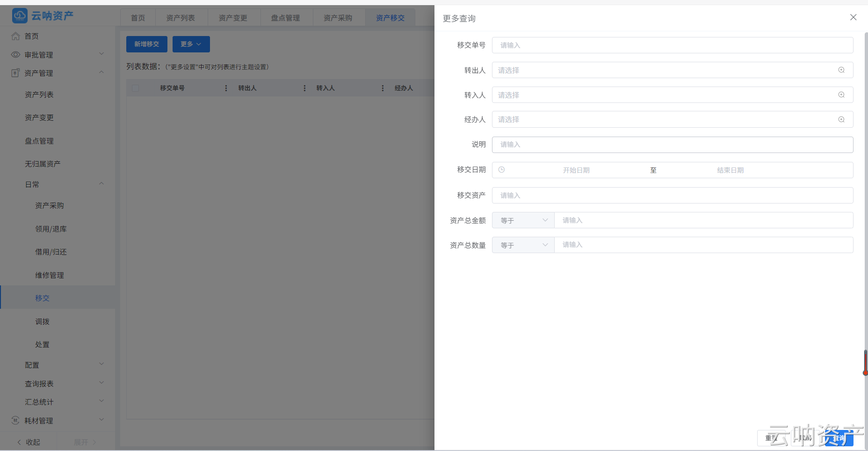The image size is (868, 451).
Task: Switch to the 盘点管理 tab
Action: [x=285, y=18]
